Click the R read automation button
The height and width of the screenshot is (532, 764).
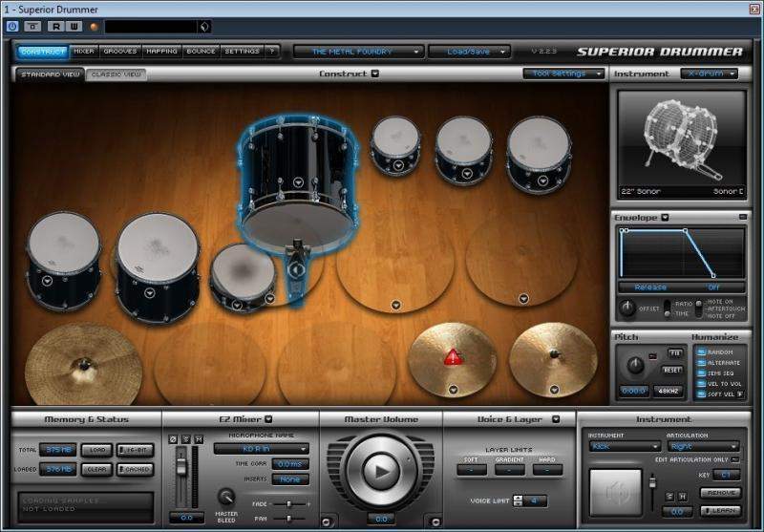point(56,27)
